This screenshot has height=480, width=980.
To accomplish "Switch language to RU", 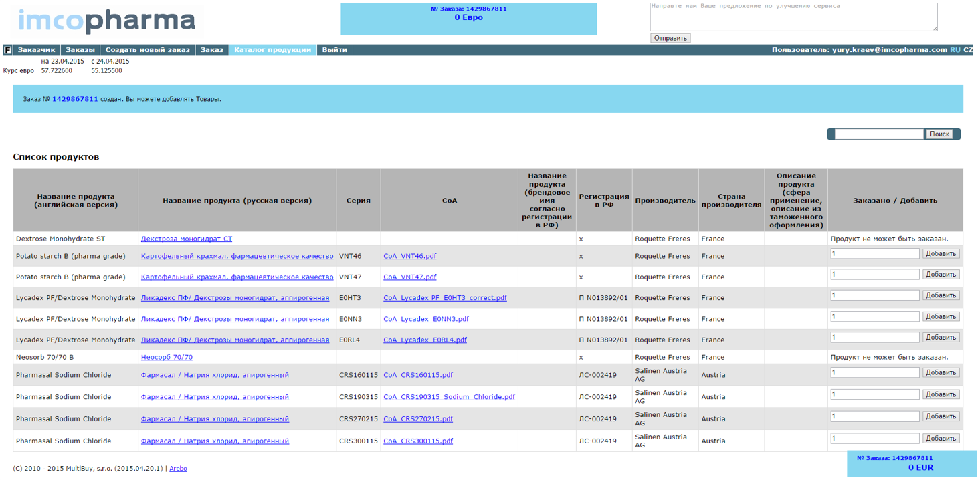I will tap(955, 50).
